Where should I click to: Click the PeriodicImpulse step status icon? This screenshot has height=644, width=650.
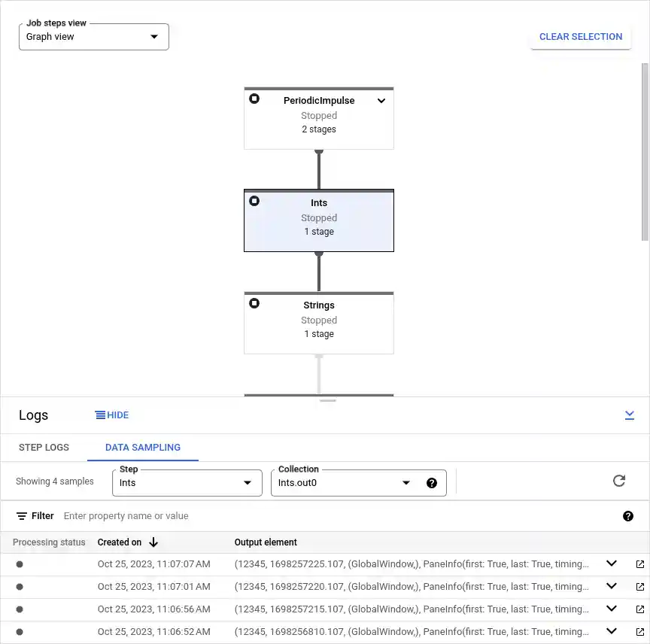coord(254,99)
